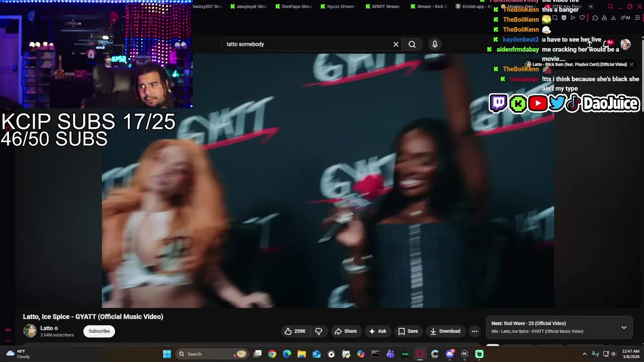Open Latto channel avatar
The height and width of the screenshot is (362, 644).
[30, 331]
